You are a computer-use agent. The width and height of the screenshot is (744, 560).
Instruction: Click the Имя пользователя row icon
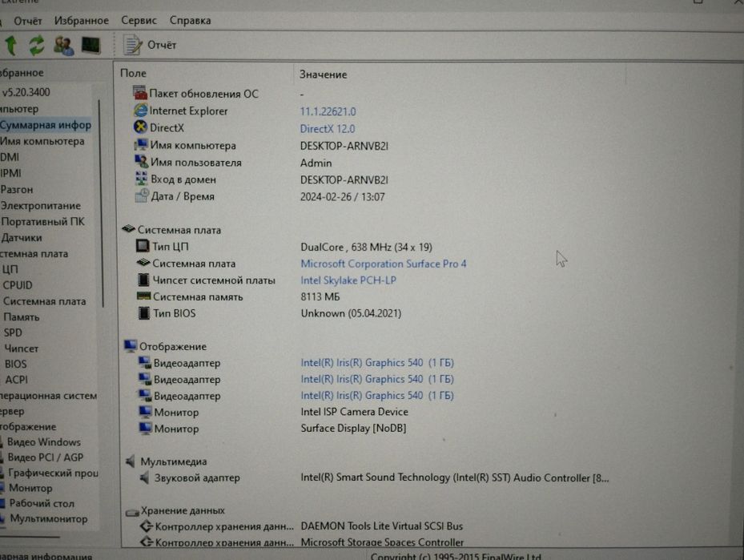click(x=142, y=161)
